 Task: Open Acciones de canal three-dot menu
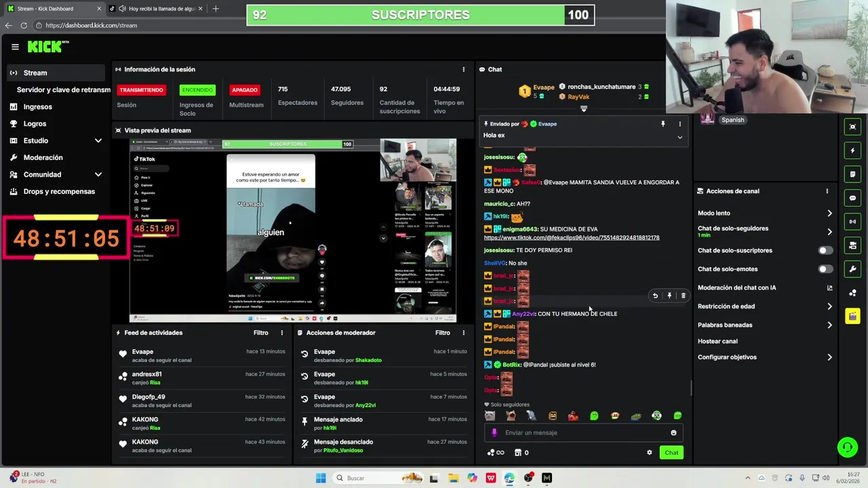tap(827, 191)
